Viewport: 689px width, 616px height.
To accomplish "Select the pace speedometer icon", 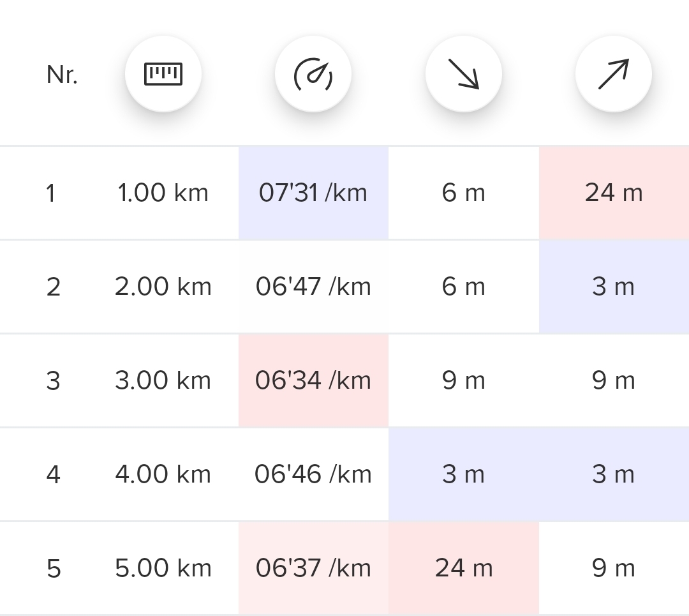I will [x=313, y=74].
